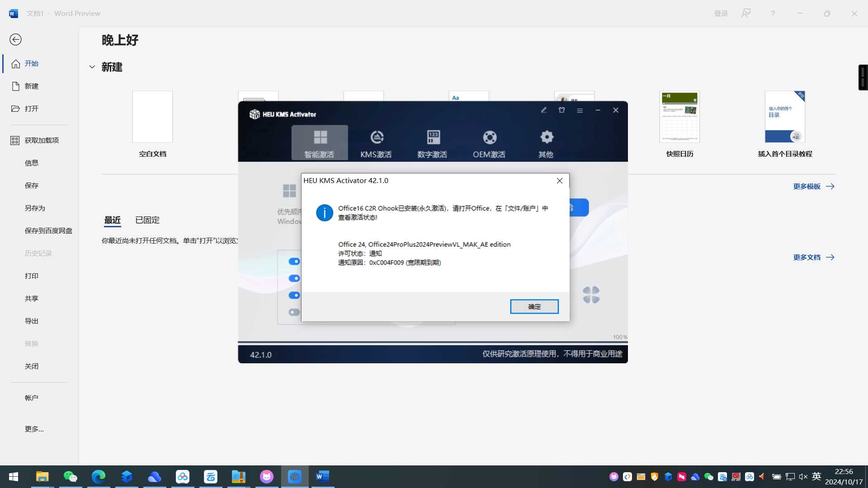This screenshot has width=868, height=488.
Task: Open the hamburger menu in HEU KMS Activator
Action: (580, 110)
